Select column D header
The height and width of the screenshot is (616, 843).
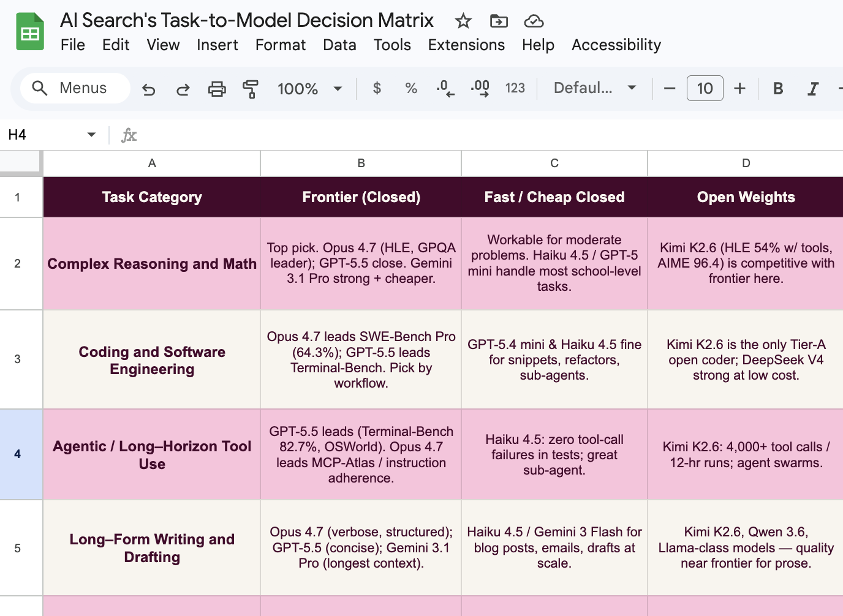[746, 163]
